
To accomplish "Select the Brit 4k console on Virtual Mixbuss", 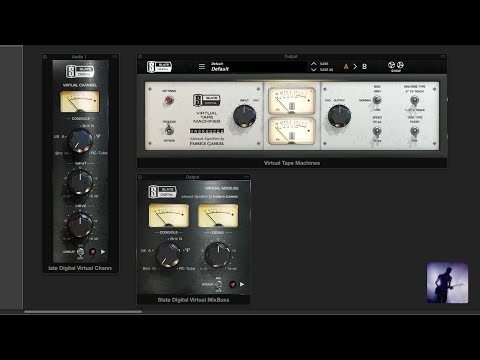I will point(149,268).
